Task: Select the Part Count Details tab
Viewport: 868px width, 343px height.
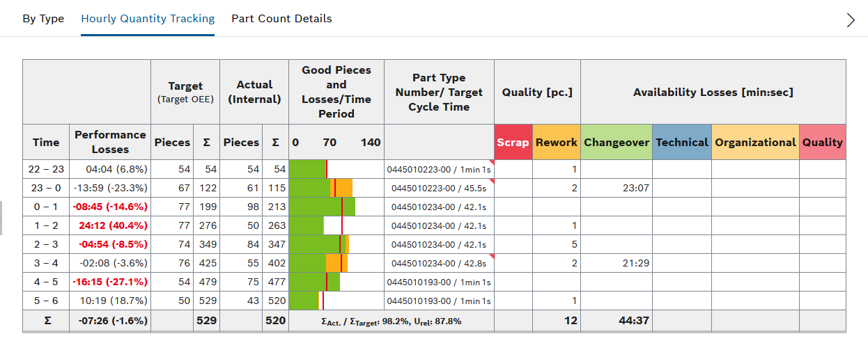Action: point(281,19)
